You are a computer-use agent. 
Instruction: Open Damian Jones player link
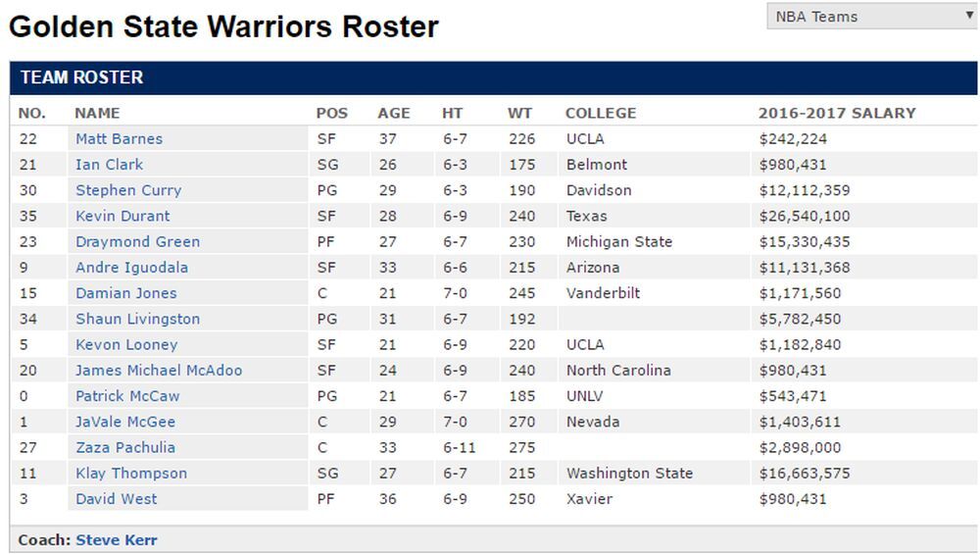[126, 293]
